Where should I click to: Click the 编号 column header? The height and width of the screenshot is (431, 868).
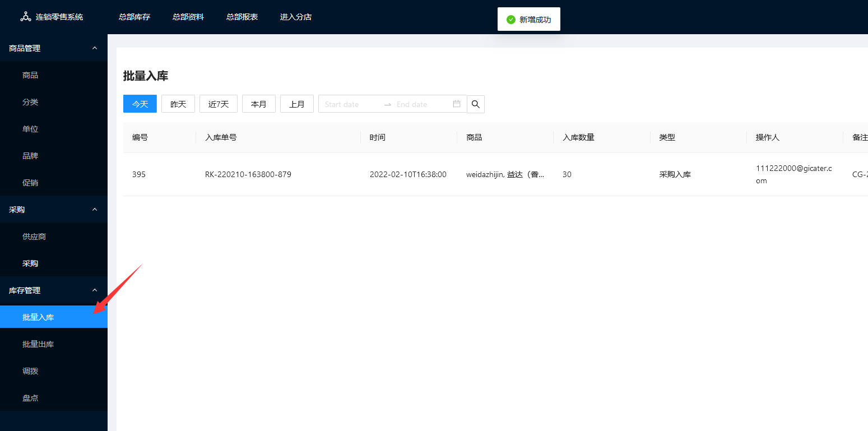tap(160, 137)
